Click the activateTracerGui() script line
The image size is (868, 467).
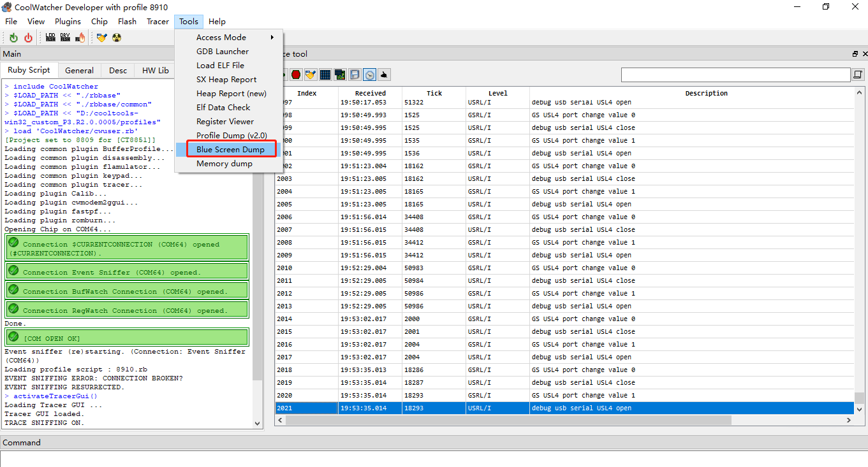click(55, 396)
